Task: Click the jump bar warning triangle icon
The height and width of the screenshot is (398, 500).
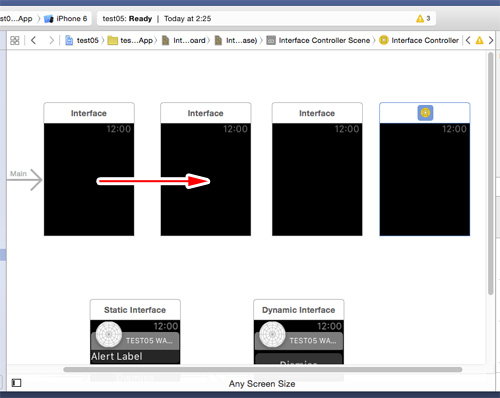Action: point(479,40)
